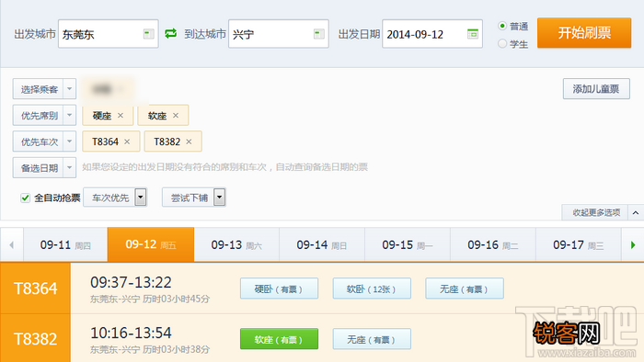Open departure date calendar icon
This screenshot has height=362, width=644.
tap(473, 34)
